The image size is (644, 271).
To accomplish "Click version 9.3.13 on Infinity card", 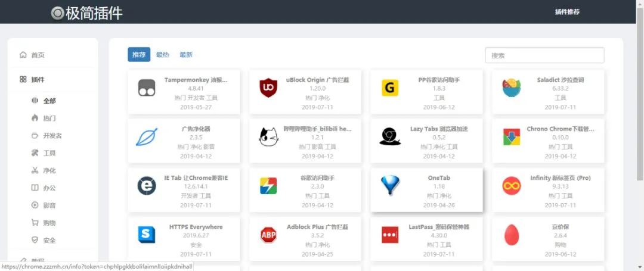I will point(560,187).
